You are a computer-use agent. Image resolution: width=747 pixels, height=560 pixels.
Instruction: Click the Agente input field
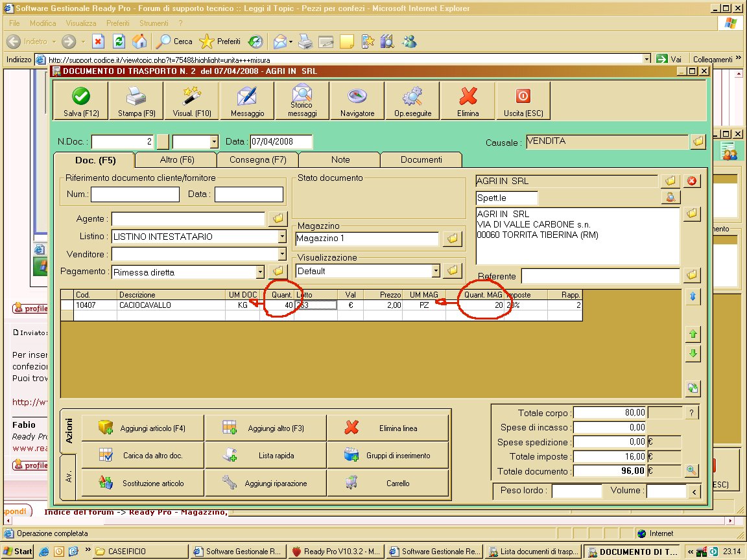[188, 219]
